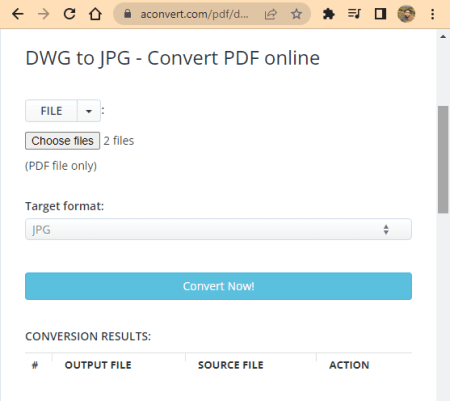Screen dimensions: 450x401
Task: Open the Chrome profile avatar
Action: tap(406, 14)
